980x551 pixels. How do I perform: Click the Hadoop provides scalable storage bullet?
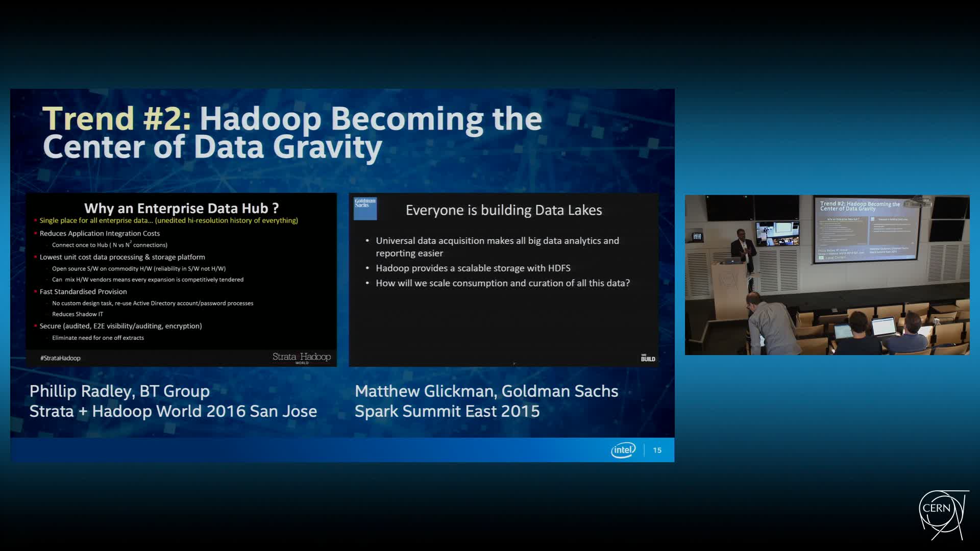473,268
